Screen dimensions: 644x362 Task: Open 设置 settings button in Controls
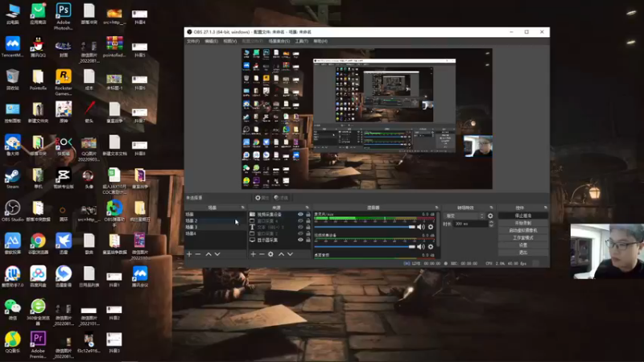(522, 245)
